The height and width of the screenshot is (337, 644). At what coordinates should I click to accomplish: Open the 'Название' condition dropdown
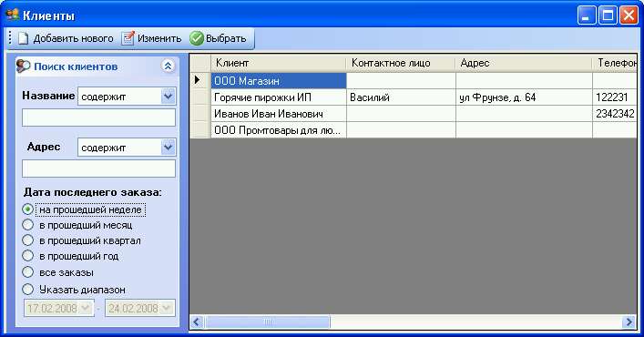(169, 97)
